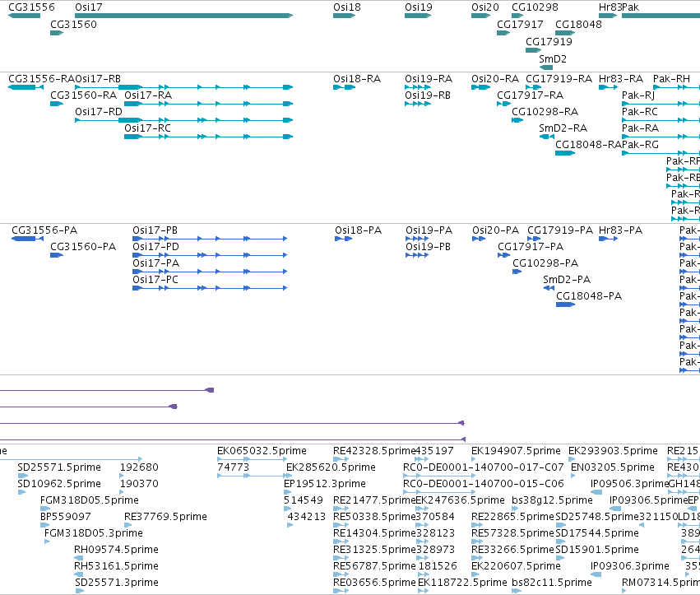The height and width of the screenshot is (595, 700).
Task: Click transcript CG17917-RA
Action: tap(531, 95)
